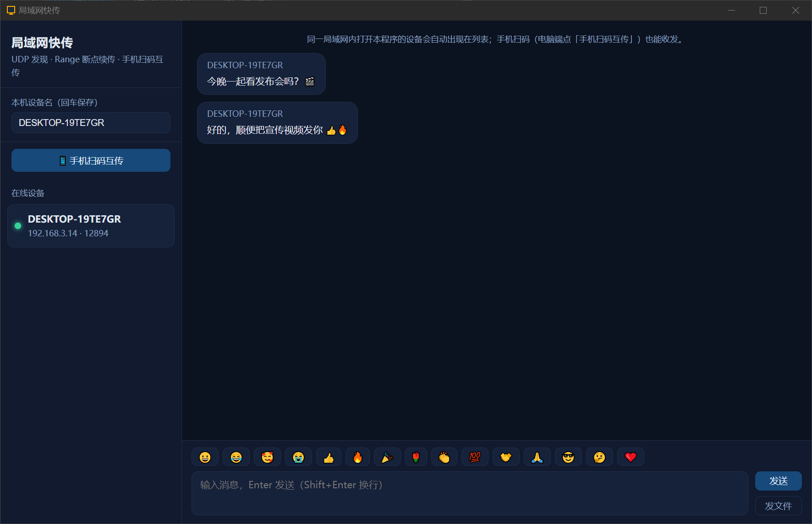Click the 局域网快传 sidebar heading
This screenshot has height=524, width=812.
[42, 43]
